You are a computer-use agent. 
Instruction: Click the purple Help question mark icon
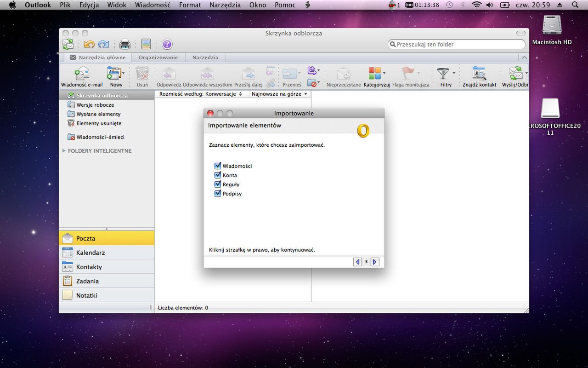pos(167,44)
